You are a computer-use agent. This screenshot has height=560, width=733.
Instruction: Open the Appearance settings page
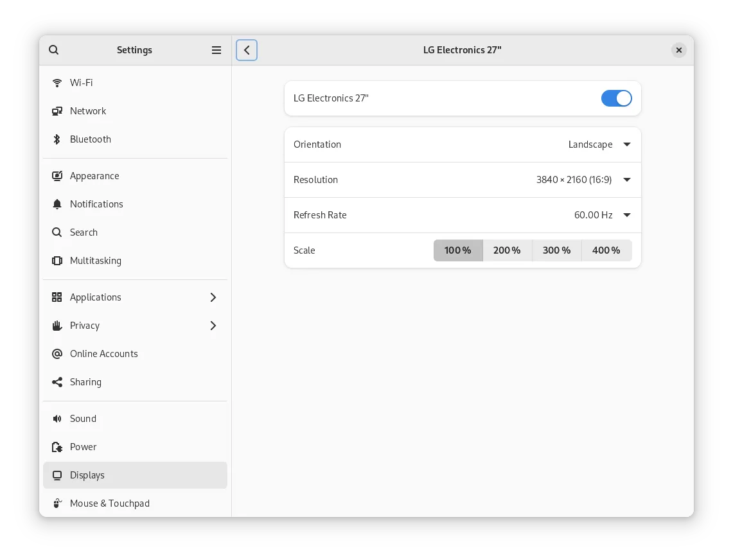(x=94, y=176)
